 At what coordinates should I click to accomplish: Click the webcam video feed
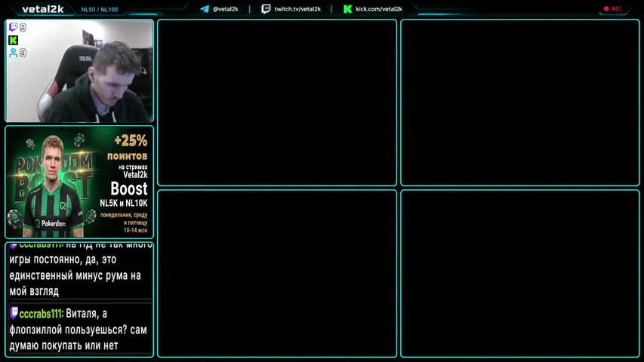(79, 71)
